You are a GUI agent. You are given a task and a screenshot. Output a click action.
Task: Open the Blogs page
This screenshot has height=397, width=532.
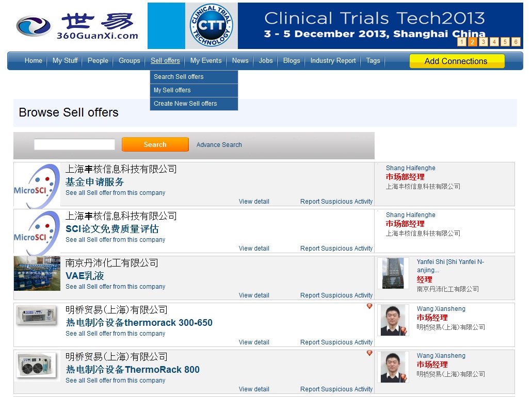pos(292,61)
